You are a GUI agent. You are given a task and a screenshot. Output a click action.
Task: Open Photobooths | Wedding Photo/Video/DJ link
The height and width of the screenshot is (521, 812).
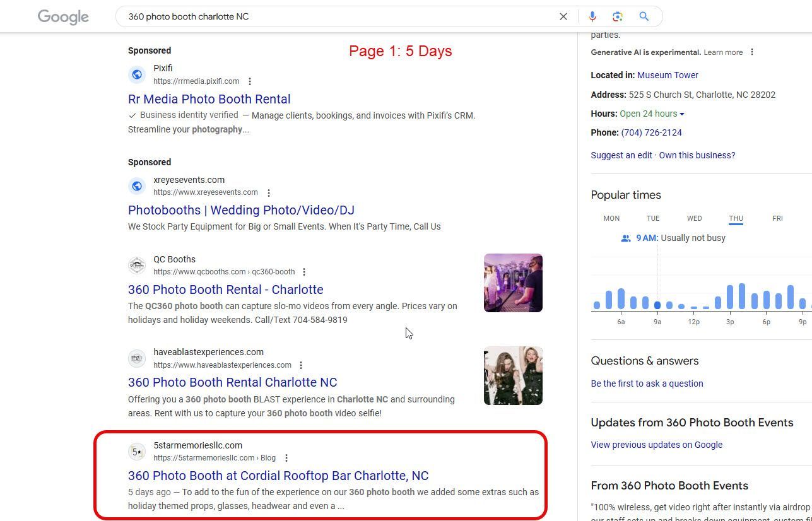[241, 210]
